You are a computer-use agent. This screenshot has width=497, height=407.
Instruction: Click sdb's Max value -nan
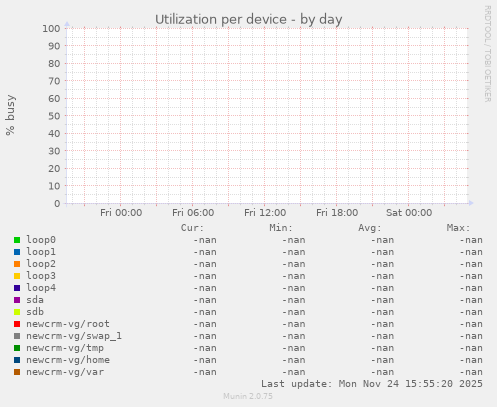471,312
